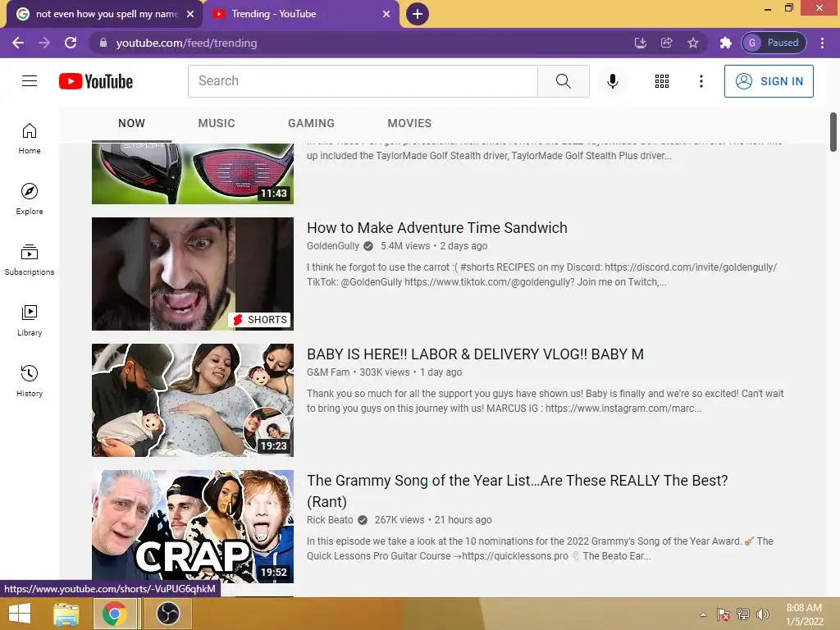The image size is (840, 630).
Task: Visit the G&M Fam channel
Action: coord(328,372)
